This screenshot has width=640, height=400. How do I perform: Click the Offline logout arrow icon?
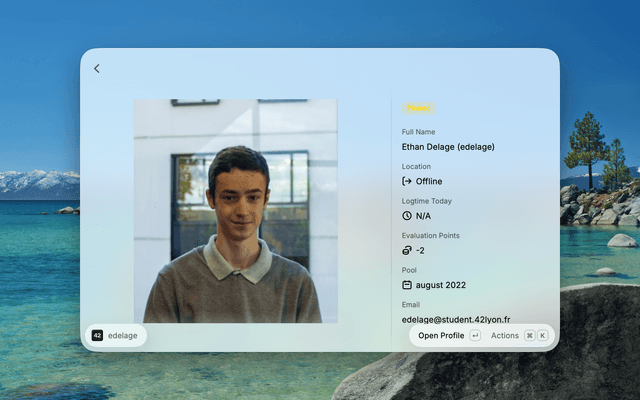pyautogui.click(x=407, y=181)
